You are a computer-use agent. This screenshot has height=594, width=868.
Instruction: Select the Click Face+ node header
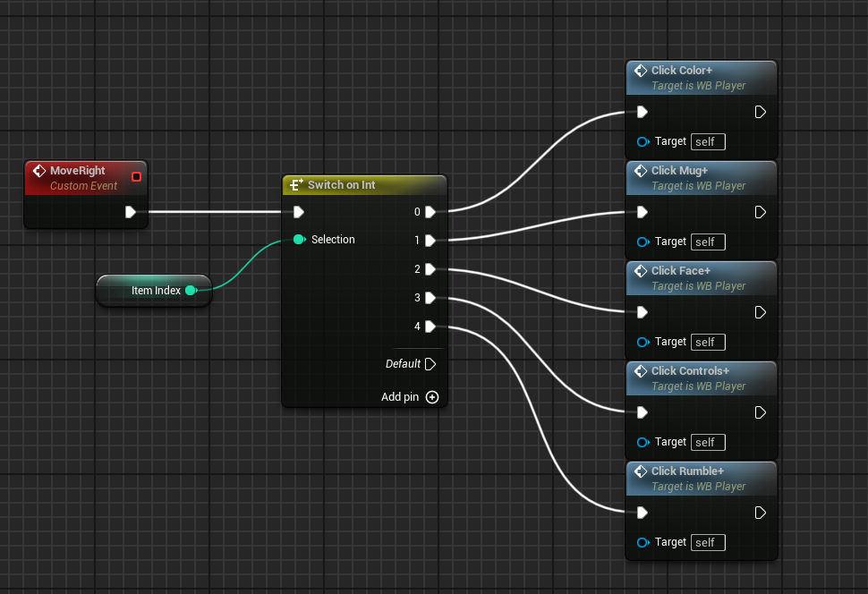[702, 278]
